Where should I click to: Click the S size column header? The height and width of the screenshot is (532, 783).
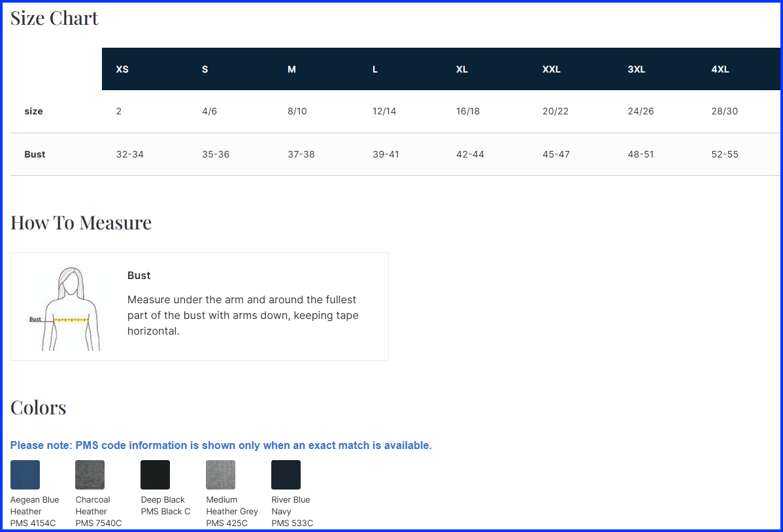coord(205,69)
